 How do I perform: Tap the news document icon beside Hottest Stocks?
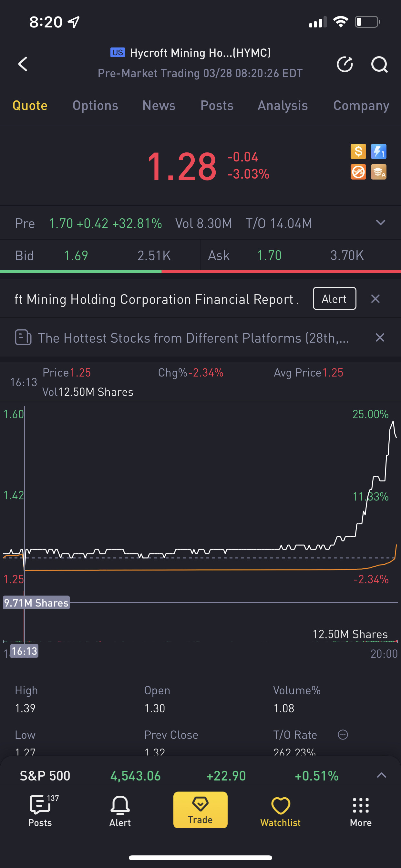click(23, 337)
